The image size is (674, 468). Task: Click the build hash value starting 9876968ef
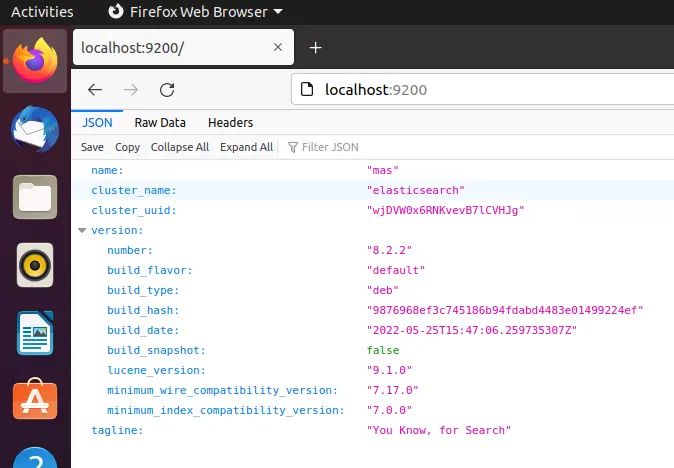[x=505, y=310]
